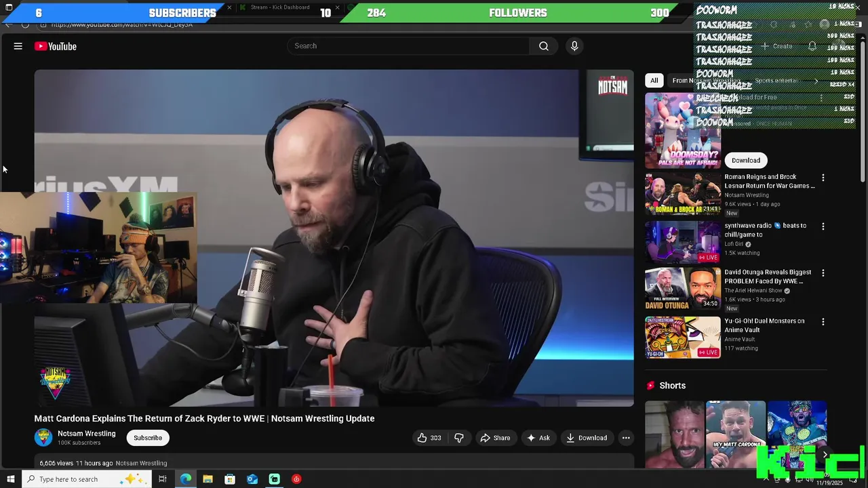Image resolution: width=868 pixels, height=488 pixels.
Task: Share the video via Share button
Action: [x=495, y=438]
